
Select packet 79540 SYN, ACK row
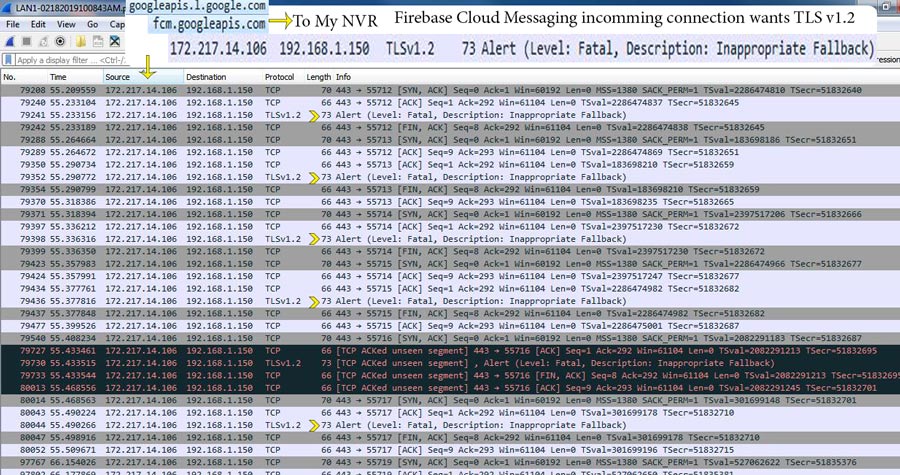point(450,338)
